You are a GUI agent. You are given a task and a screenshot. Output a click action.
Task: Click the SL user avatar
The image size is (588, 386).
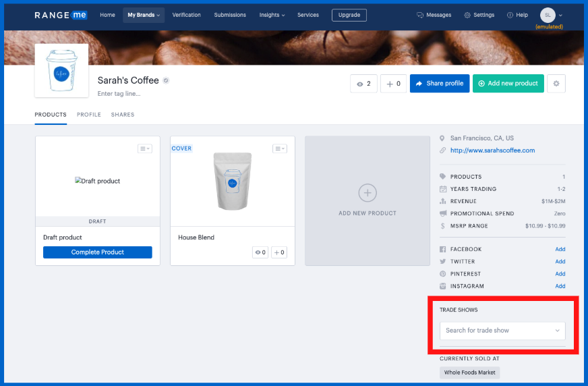pyautogui.click(x=548, y=15)
